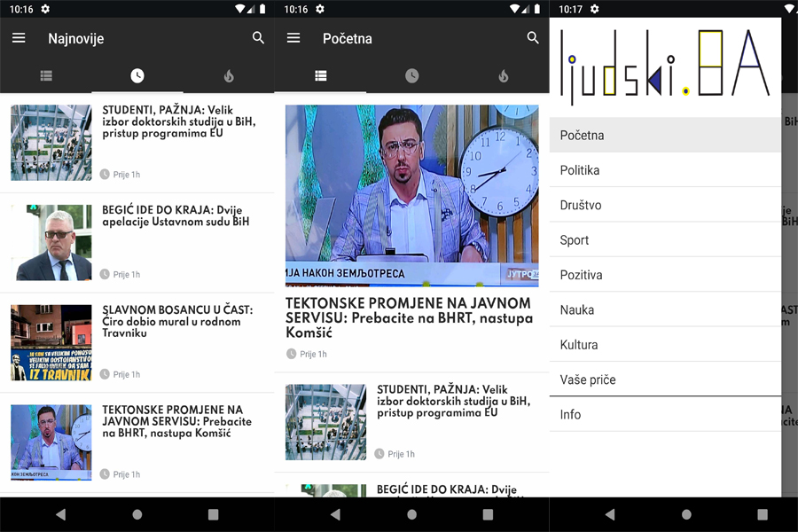798x532 pixels.
Task: Tap the recent apps button under the Početna screen
Action: (488, 514)
